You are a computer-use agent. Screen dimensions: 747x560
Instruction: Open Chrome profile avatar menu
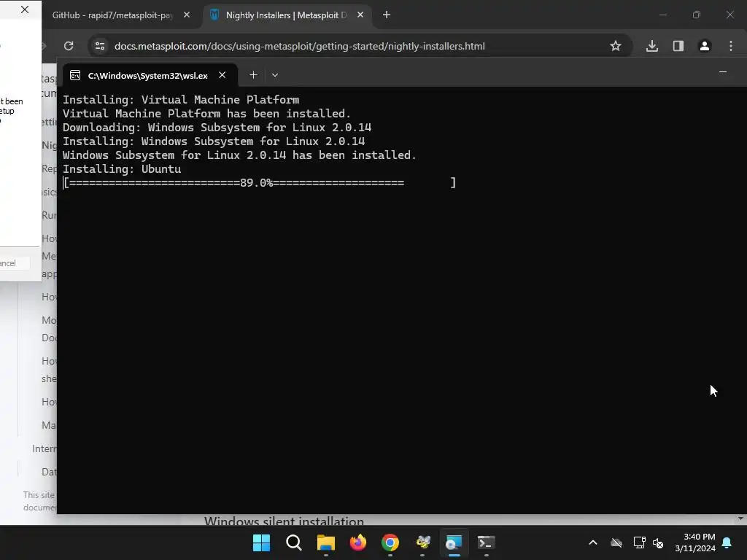pyautogui.click(x=705, y=46)
